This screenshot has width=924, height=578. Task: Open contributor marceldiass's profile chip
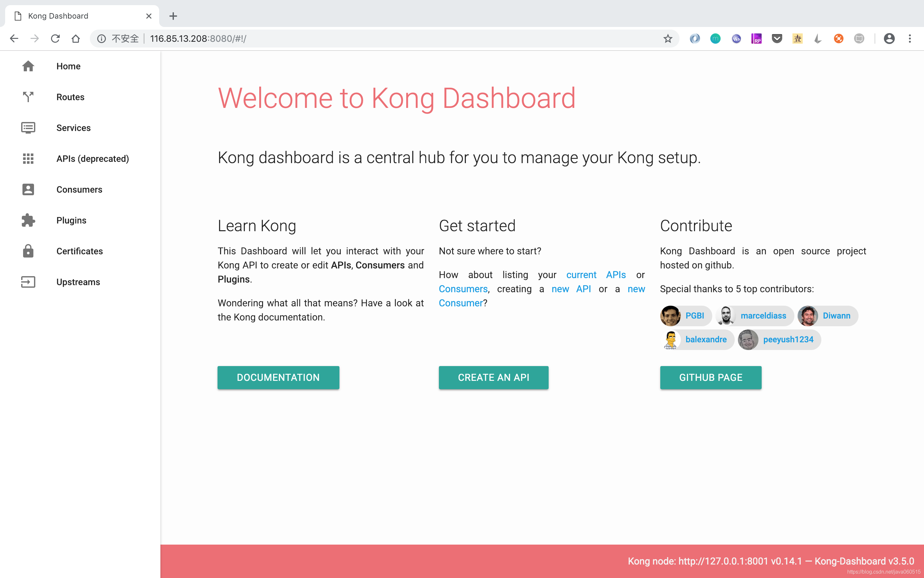(755, 316)
